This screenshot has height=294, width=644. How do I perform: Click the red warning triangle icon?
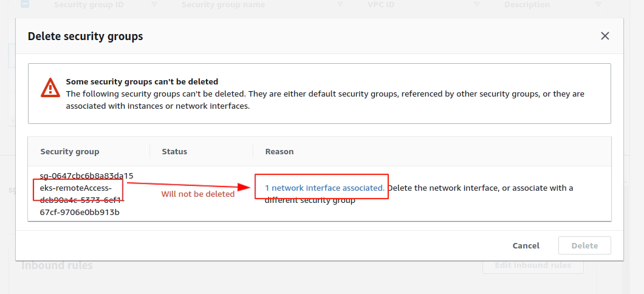click(50, 87)
